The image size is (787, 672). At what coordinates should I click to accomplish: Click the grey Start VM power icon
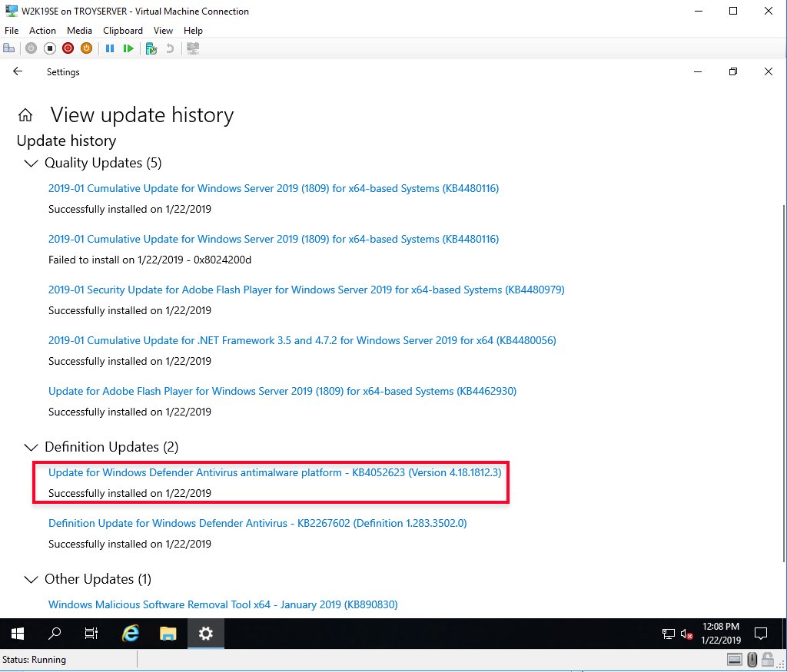point(31,48)
